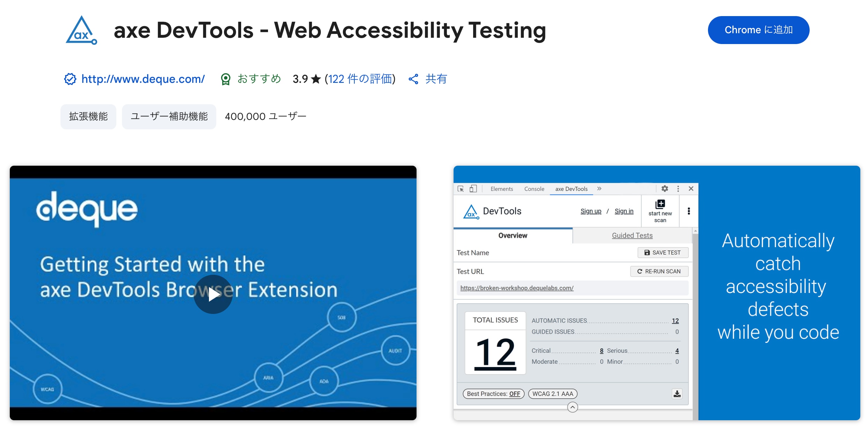Click the axe DevTools logo icon

click(x=81, y=30)
